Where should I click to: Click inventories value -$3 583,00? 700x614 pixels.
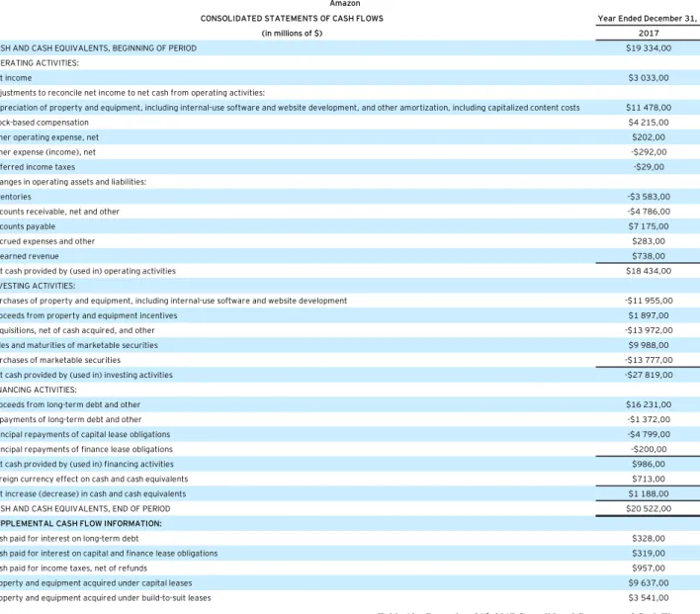[x=649, y=197]
